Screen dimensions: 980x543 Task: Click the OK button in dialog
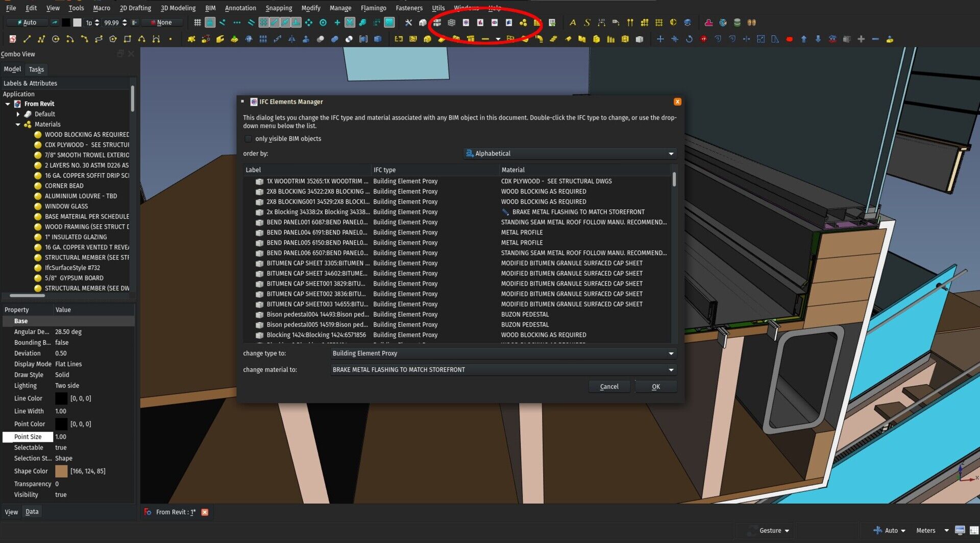pos(655,387)
